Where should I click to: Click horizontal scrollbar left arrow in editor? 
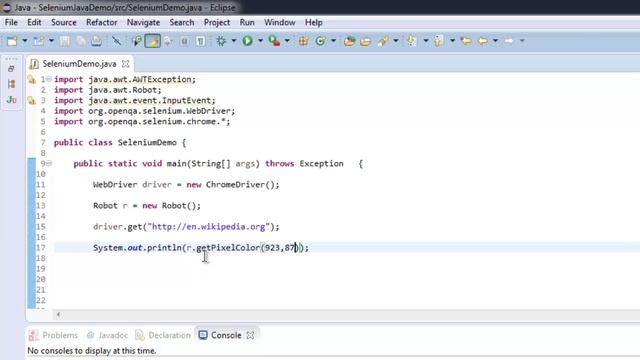[58, 314]
